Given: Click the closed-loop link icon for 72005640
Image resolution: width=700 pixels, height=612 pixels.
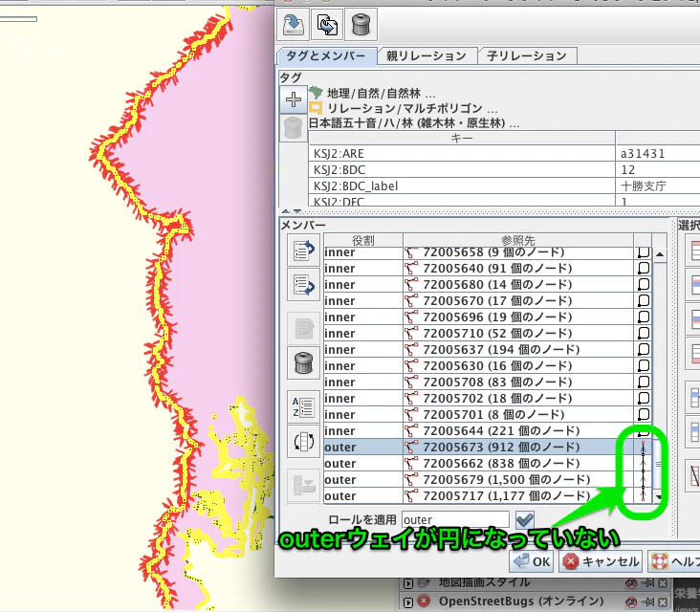Looking at the screenshot, I should click(x=643, y=269).
